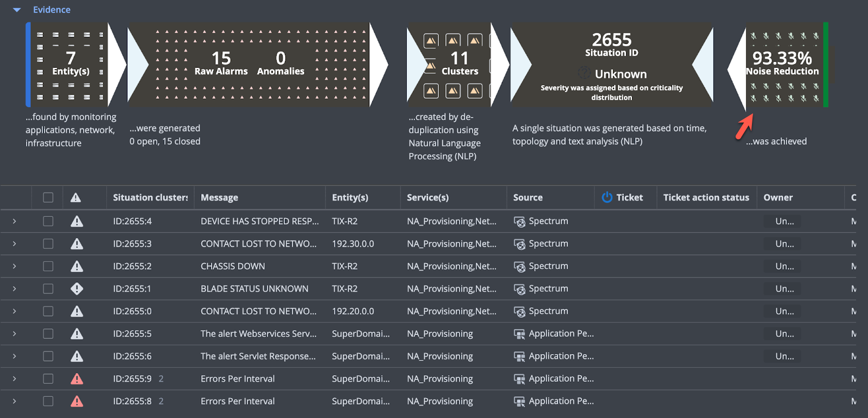
Task: Expand the row ID:2655:1
Action: tap(14, 289)
